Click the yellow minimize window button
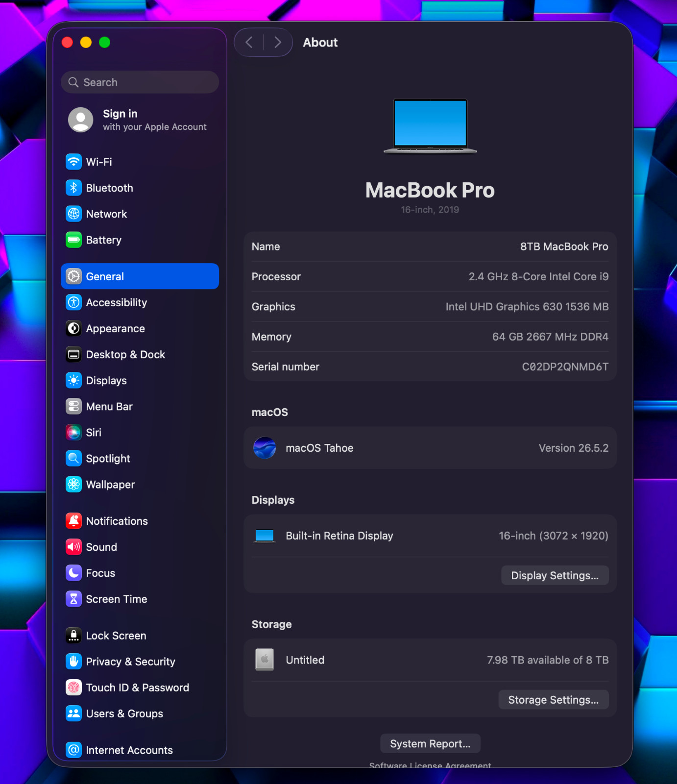Image resolution: width=677 pixels, height=784 pixels. 86,43
